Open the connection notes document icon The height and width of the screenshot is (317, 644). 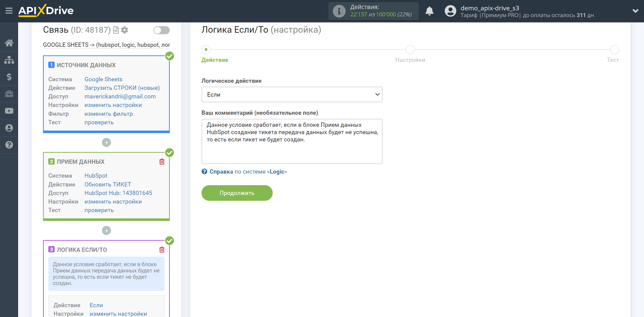tap(116, 30)
